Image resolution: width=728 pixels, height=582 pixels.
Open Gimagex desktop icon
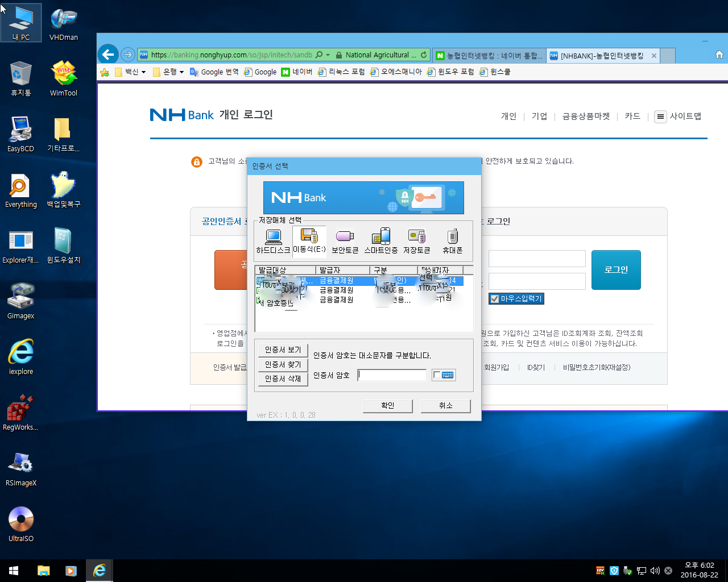(x=21, y=302)
